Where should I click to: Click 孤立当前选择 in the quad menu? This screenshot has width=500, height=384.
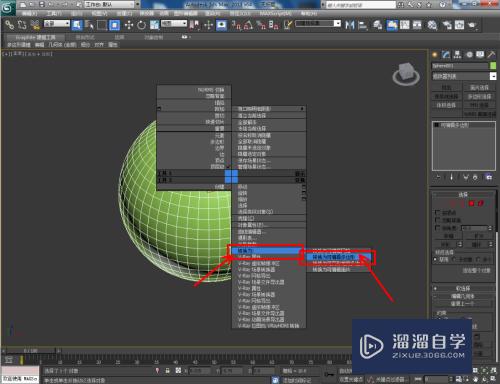269,116
